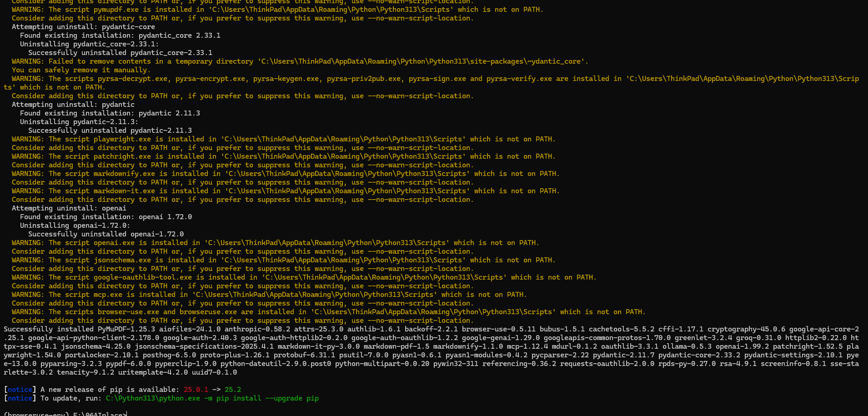868x416 pixels.
Task: Click the google-oauthlib-tool.exe script warning
Action: (x=304, y=277)
